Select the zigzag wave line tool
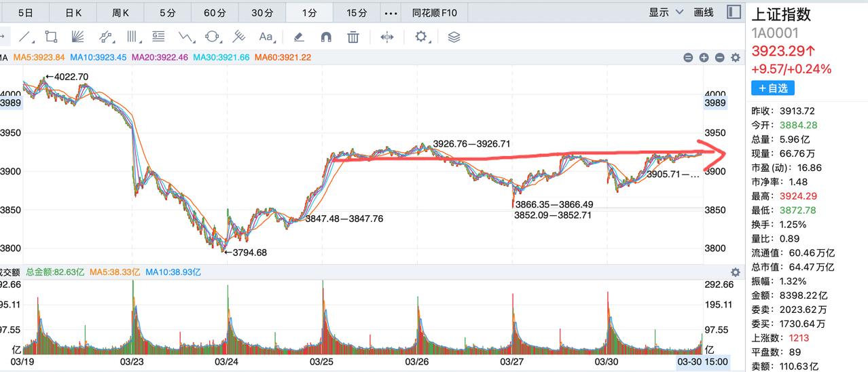This screenshot has width=868, height=372. 186,37
